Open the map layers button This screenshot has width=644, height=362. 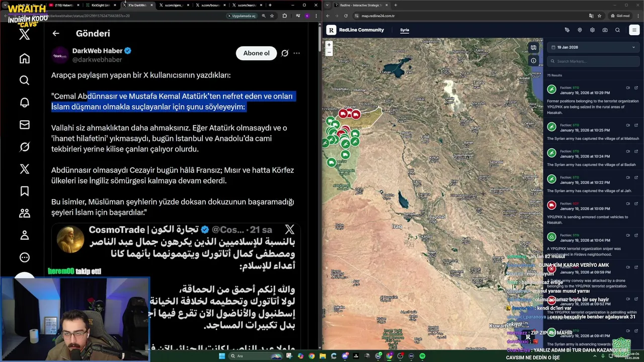click(x=533, y=48)
